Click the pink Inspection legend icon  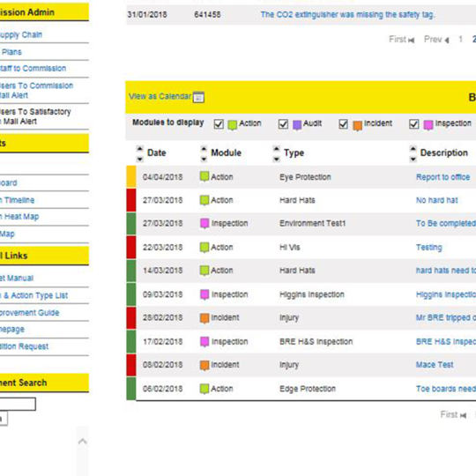(x=428, y=125)
